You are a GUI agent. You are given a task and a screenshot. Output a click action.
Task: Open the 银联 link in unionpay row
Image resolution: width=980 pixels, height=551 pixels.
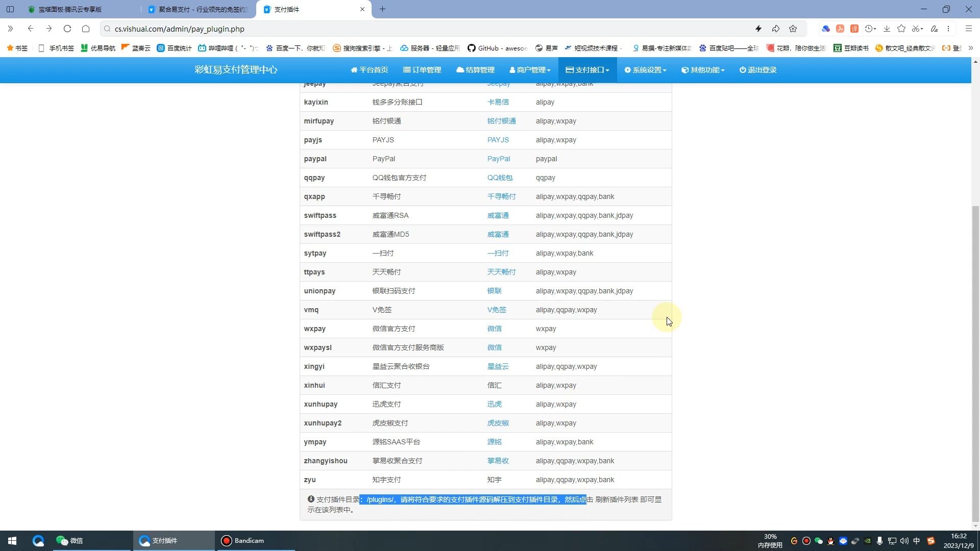tap(494, 291)
